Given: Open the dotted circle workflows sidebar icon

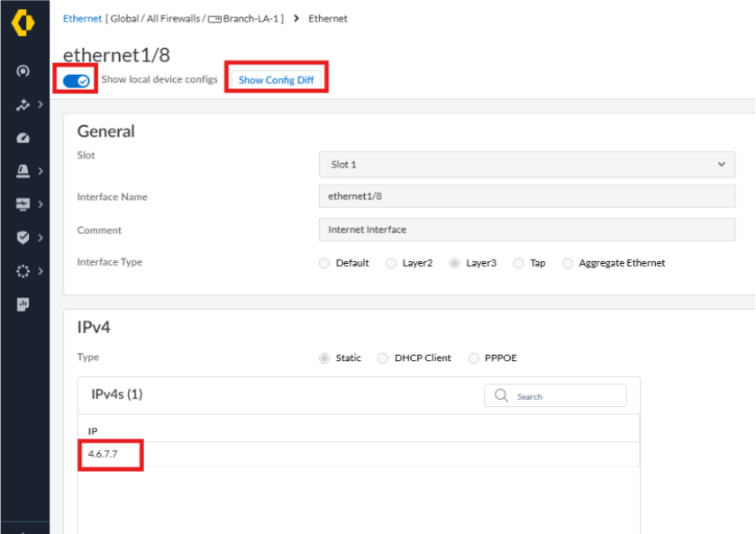Looking at the screenshot, I should (23, 271).
